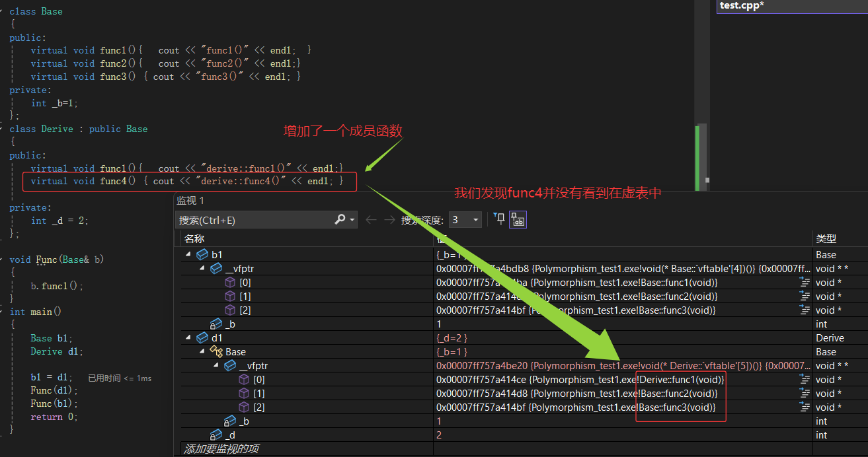This screenshot has height=457, width=868.
Task: Click the locked field icon of _b under d1
Action: 230,421
